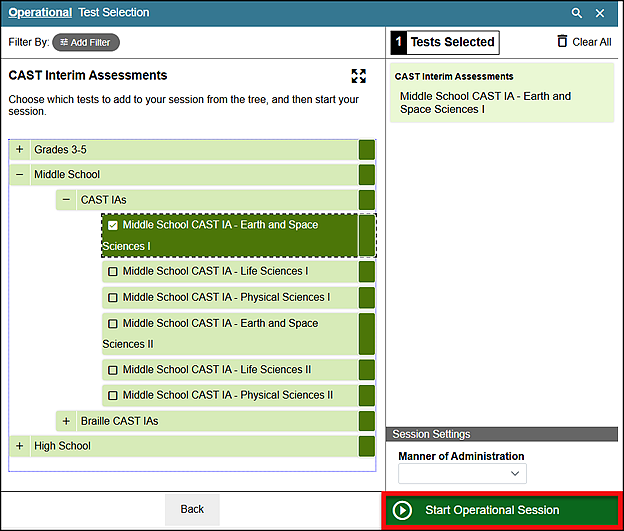Click CAST Interim Assessments heading in right panel
This screenshot has height=531, width=624.
point(454,76)
